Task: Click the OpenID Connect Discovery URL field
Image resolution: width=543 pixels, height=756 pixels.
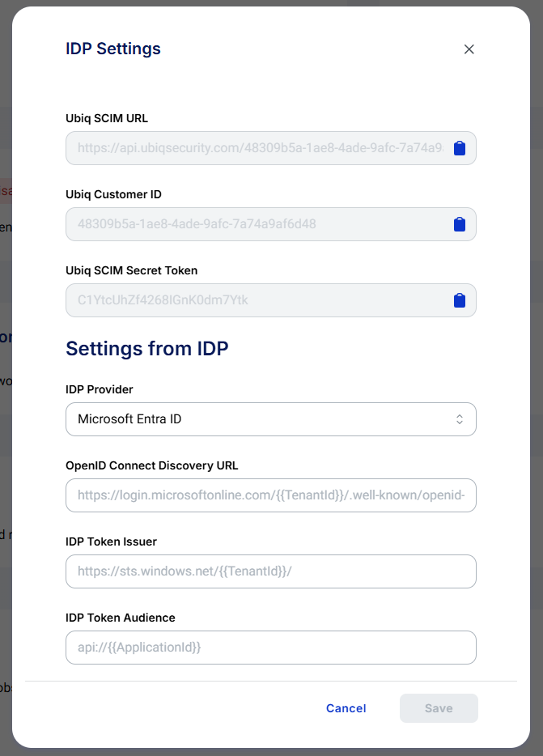Action: pos(271,495)
